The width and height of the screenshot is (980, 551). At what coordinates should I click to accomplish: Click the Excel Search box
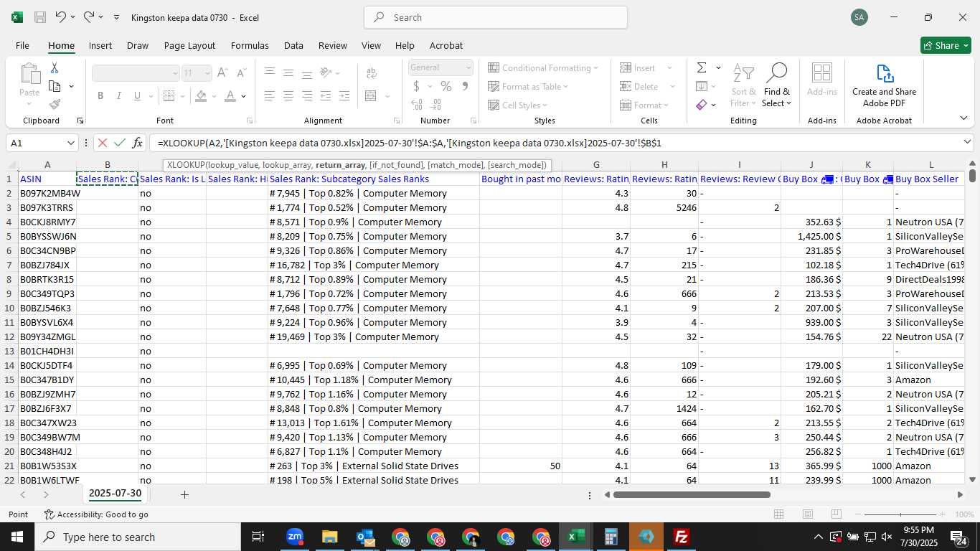496,17
